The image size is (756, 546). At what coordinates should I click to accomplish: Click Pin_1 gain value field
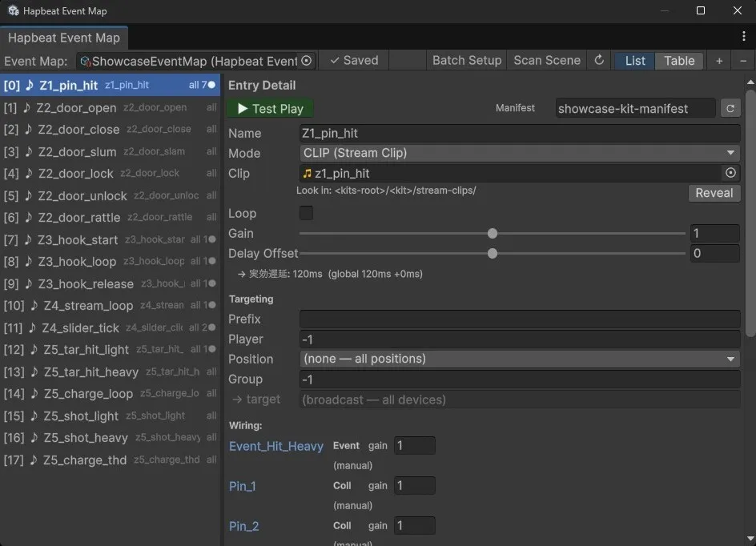coord(415,486)
